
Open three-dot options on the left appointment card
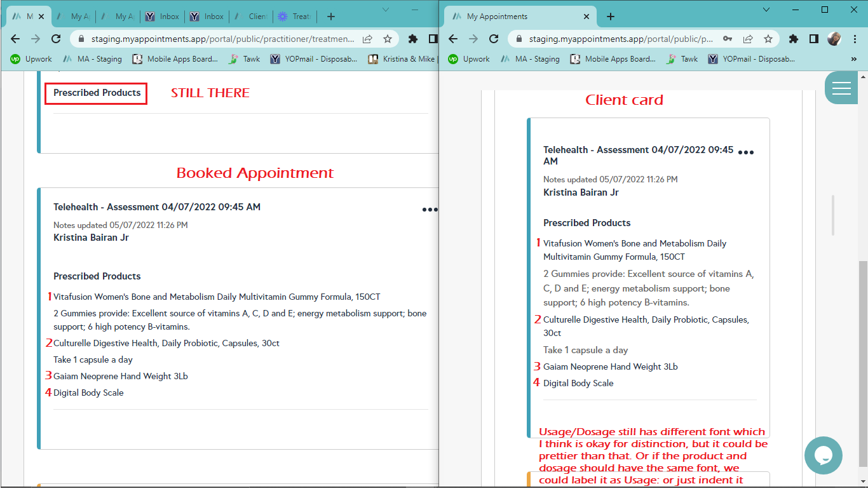tap(430, 210)
